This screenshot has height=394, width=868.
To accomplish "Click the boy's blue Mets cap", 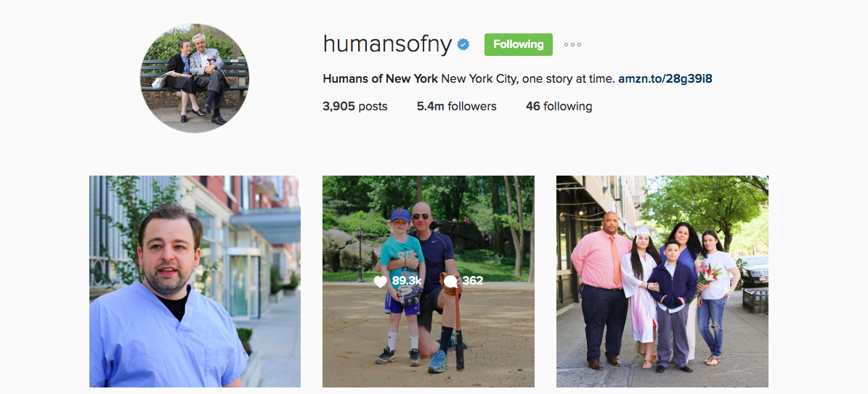I will coord(399,215).
